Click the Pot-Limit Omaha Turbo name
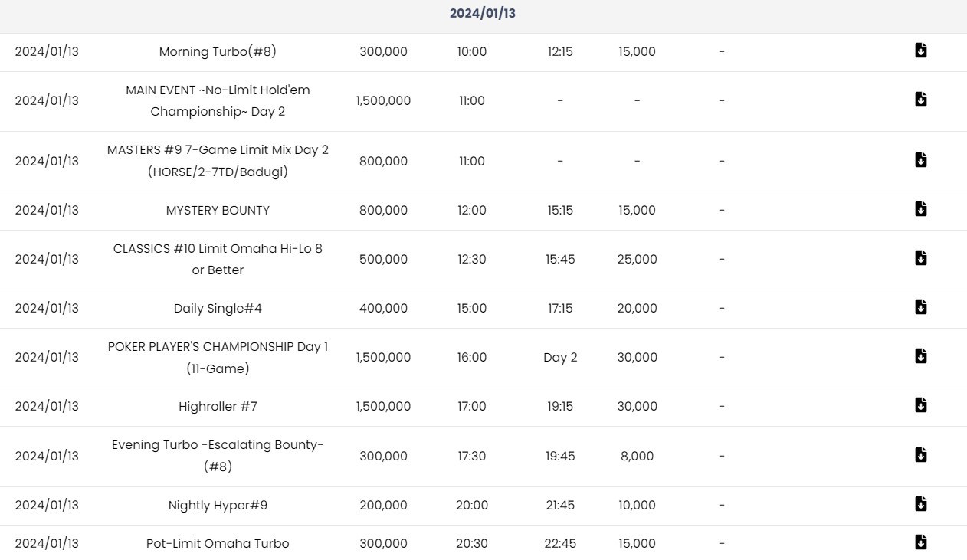 click(218, 543)
